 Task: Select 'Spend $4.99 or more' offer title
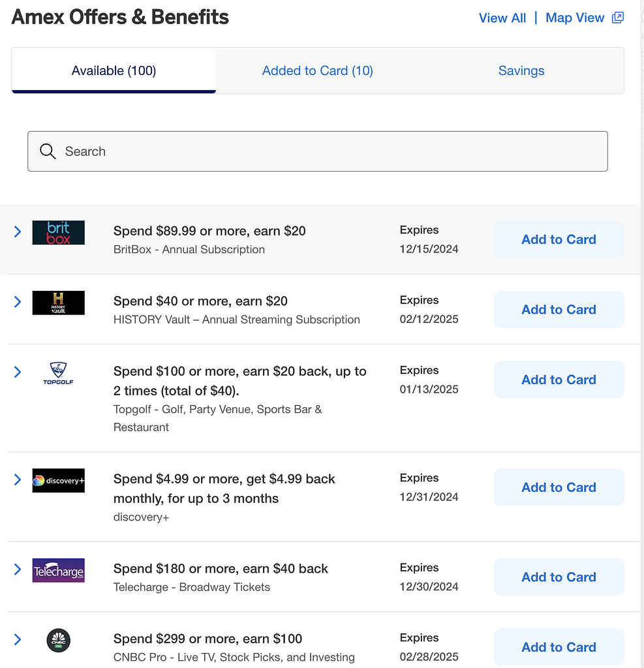click(x=224, y=489)
